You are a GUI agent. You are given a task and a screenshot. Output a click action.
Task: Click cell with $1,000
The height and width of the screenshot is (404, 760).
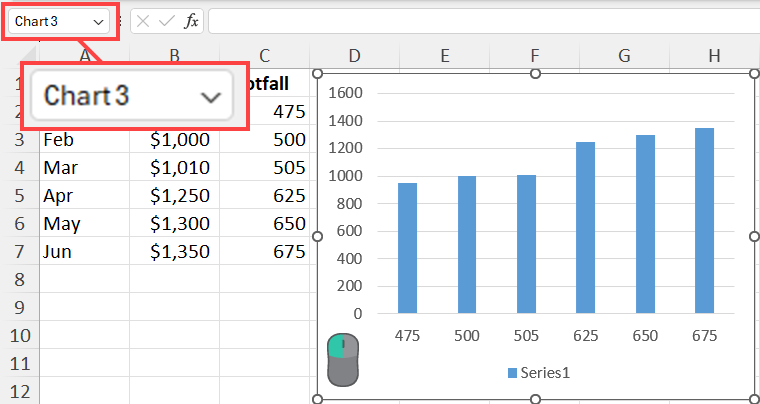(x=174, y=140)
